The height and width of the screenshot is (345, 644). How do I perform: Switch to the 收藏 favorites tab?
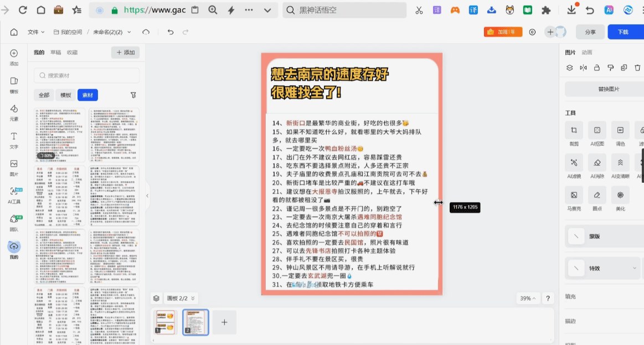pos(73,52)
